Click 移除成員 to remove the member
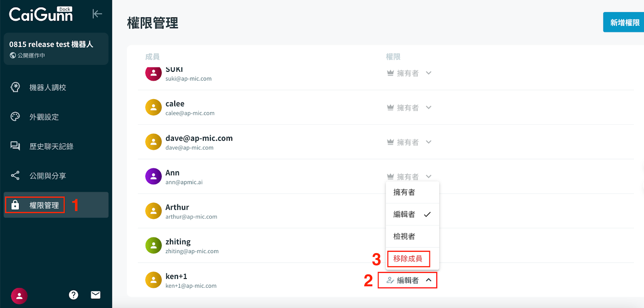Image resolution: width=644 pixels, height=308 pixels. coord(408,258)
